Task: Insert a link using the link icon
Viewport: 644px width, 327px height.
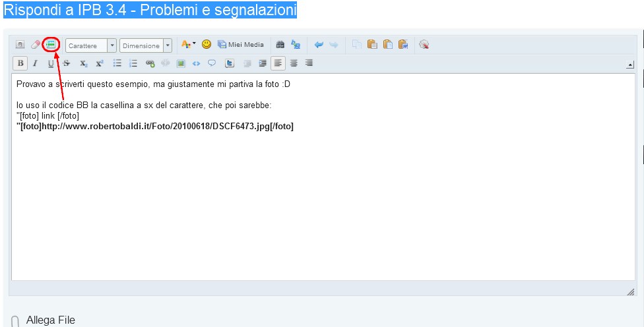Action: (x=150, y=63)
